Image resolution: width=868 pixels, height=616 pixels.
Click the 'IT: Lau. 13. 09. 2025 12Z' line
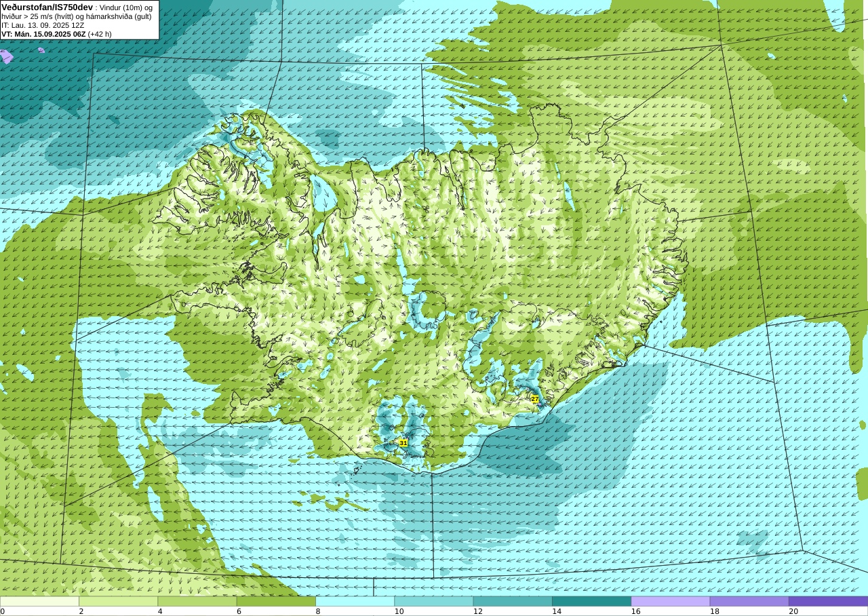[43, 25]
